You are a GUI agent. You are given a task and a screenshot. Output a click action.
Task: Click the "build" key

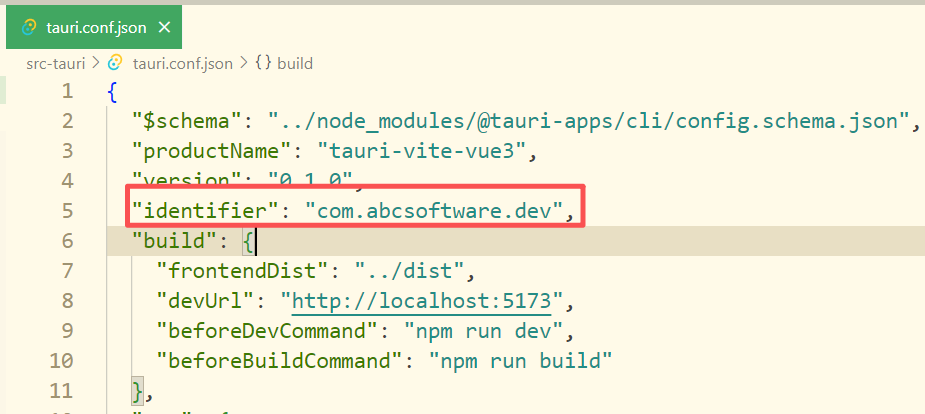[x=175, y=241]
